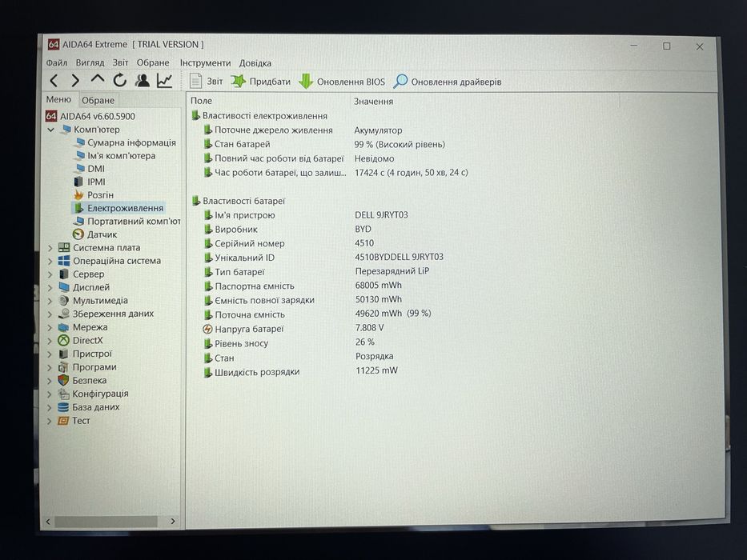Click the Операційна система Windows icon

(x=64, y=261)
